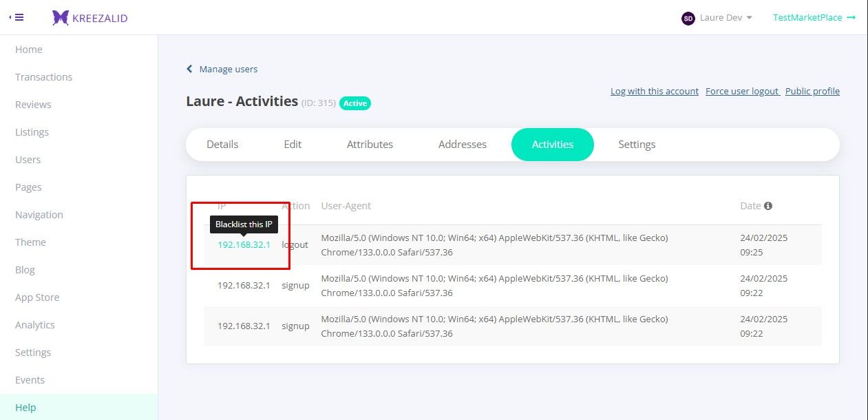
Task: Open Users in the sidebar
Action: tap(28, 160)
